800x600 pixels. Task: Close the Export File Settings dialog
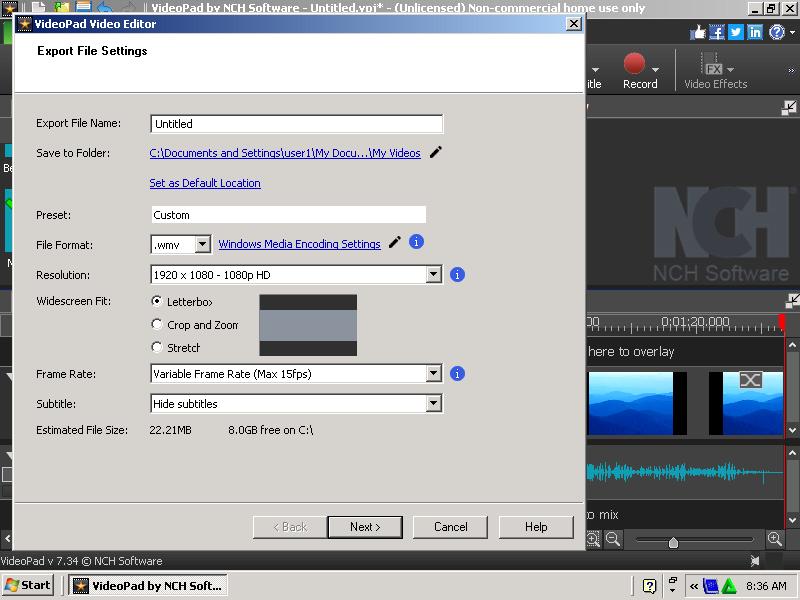click(x=573, y=23)
